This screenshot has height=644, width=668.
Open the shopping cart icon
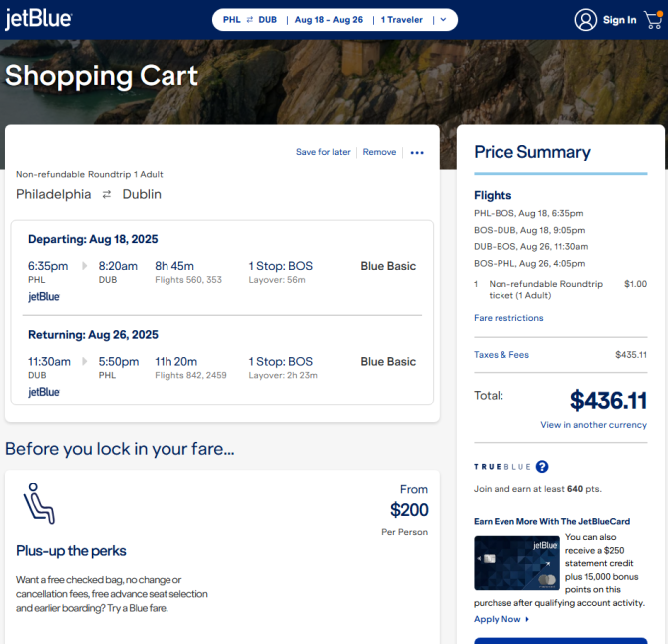click(x=653, y=20)
